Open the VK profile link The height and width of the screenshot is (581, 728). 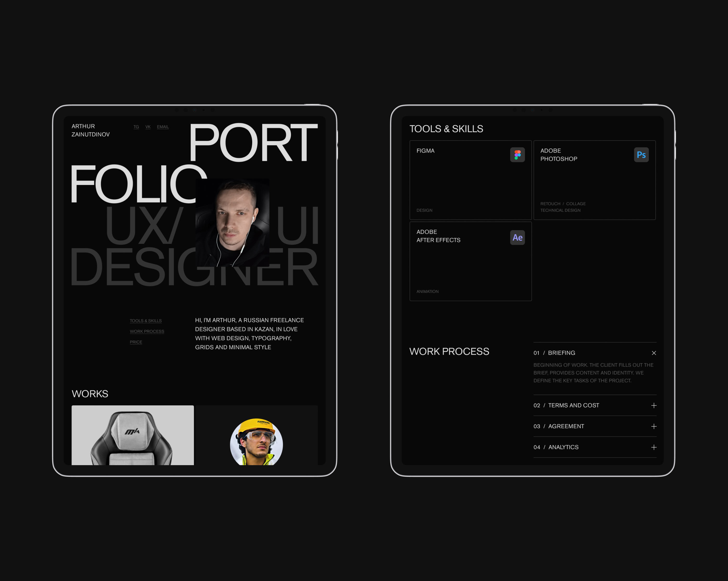tap(148, 127)
